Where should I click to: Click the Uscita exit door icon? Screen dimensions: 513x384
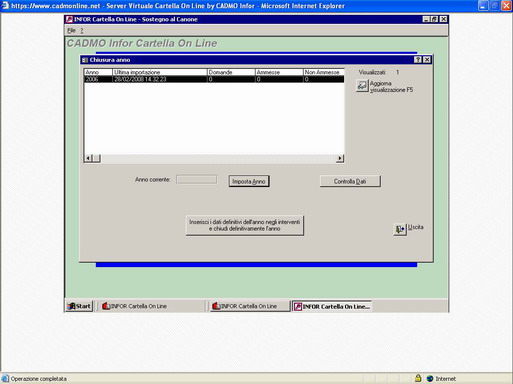pos(400,229)
